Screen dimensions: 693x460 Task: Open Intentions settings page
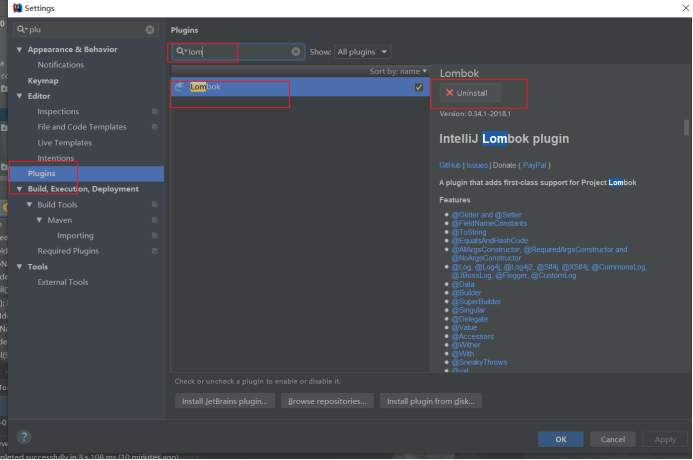pyautogui.click(x=56, y=158)
